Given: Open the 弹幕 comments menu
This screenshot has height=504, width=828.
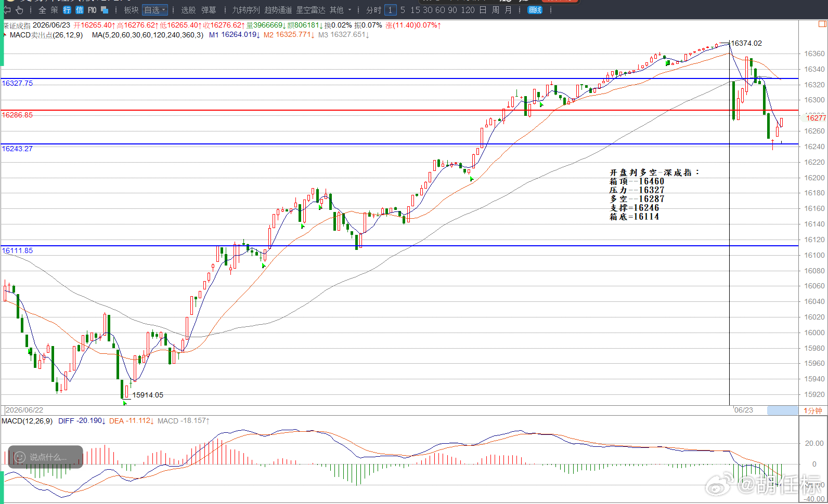Looking at the screenshot, I should [209, 10].
